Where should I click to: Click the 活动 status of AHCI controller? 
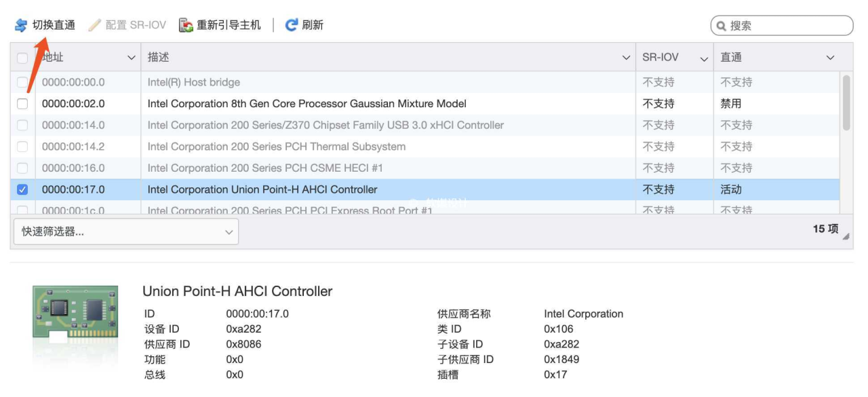(729, 190)
